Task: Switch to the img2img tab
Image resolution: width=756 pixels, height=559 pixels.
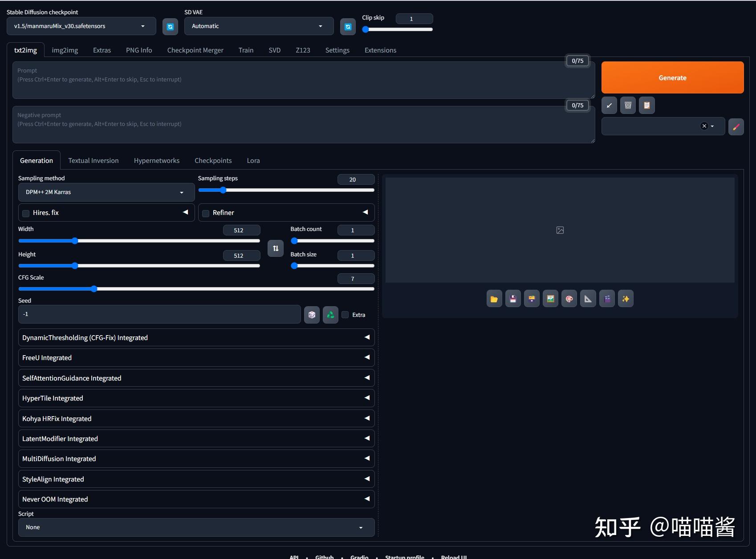Action: click(x=65, y=50)
